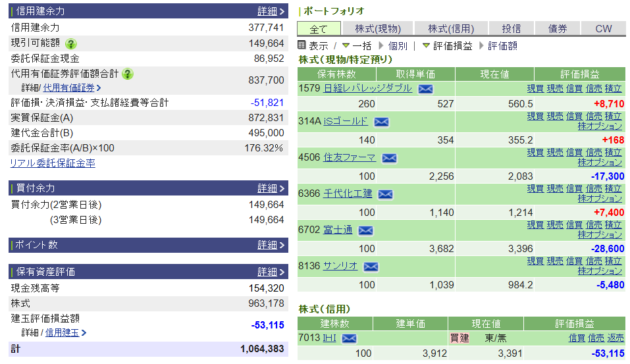
Task: Click the envelope icon beside 千代化工建
Action: point(385,194)
